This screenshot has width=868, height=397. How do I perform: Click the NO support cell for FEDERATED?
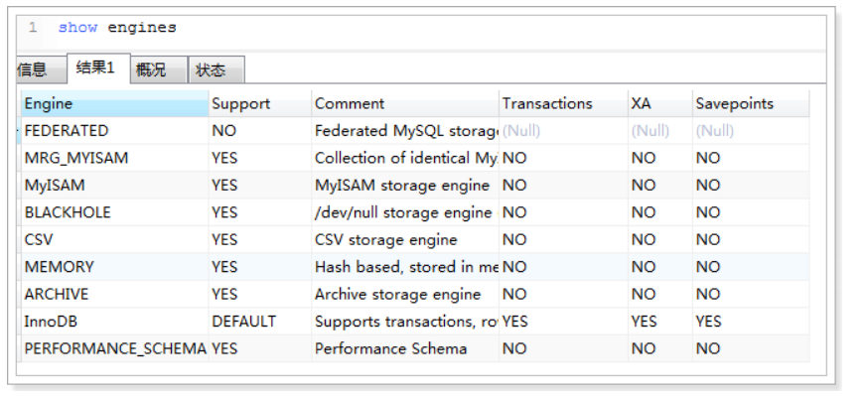260,131
